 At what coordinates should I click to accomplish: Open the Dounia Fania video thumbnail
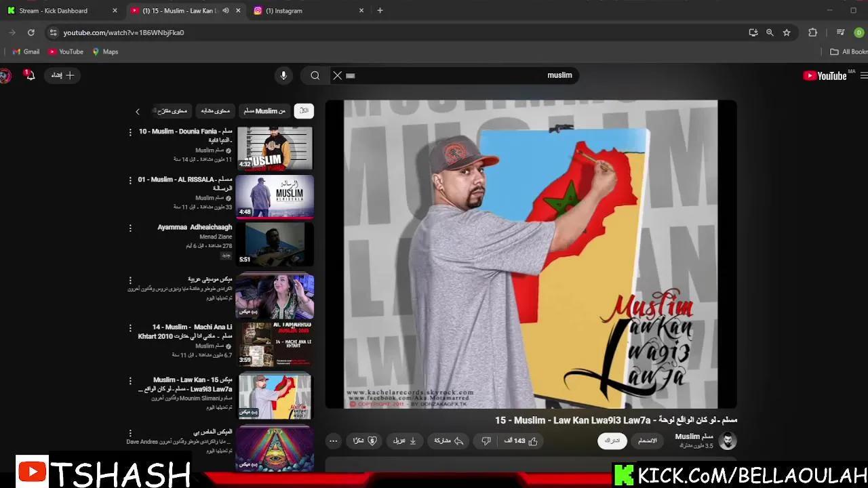pyautogui.click(x=275, y=148)
